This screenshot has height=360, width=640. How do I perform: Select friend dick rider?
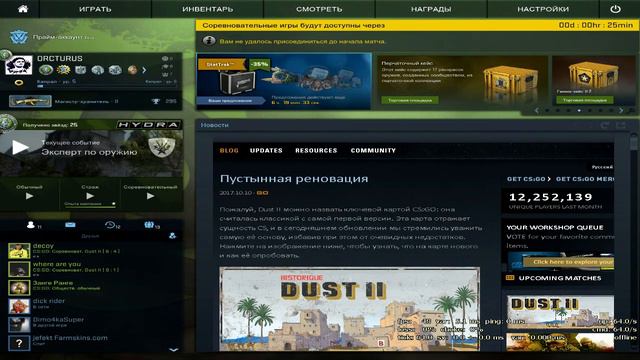tap(95, 306)
